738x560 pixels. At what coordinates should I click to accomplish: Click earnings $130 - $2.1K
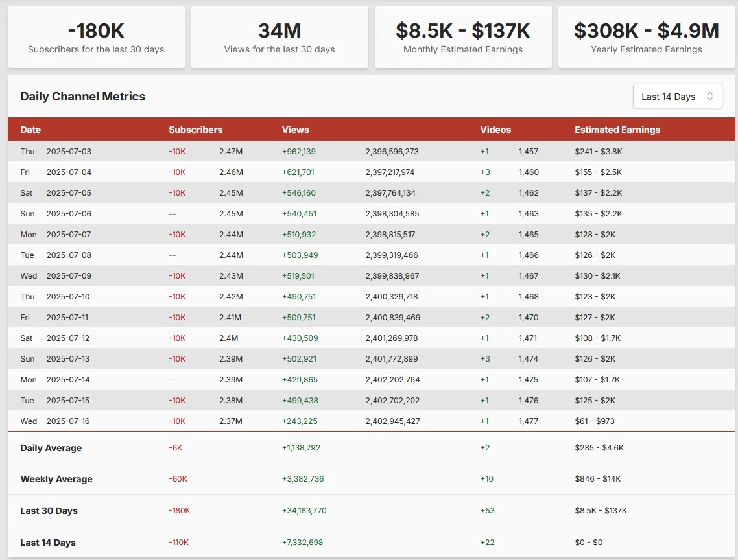click(x=597, y=275)
